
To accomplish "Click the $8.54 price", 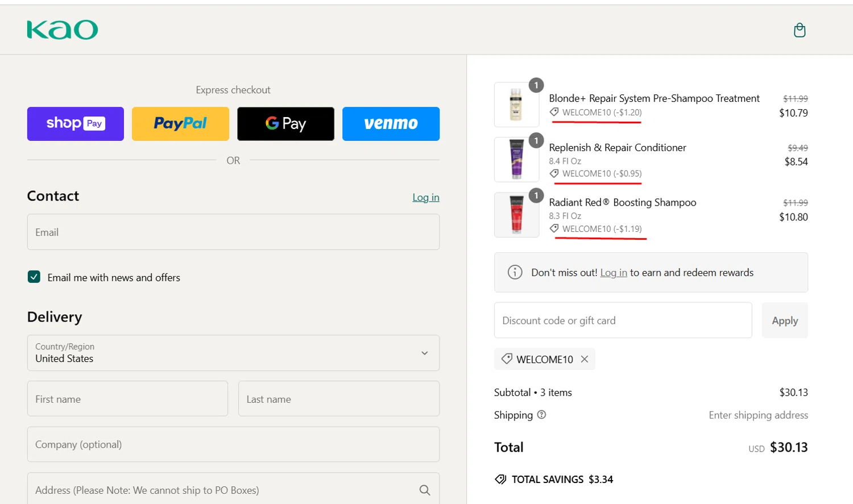I will [796, 161].
